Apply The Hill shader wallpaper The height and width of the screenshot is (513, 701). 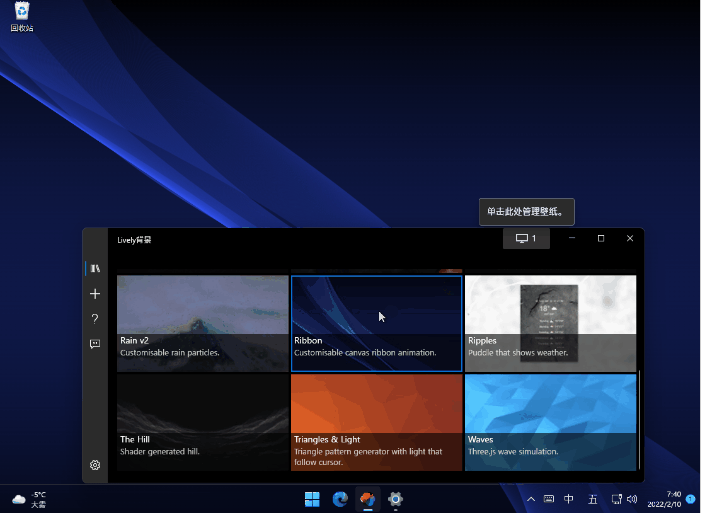coord(203,422)
